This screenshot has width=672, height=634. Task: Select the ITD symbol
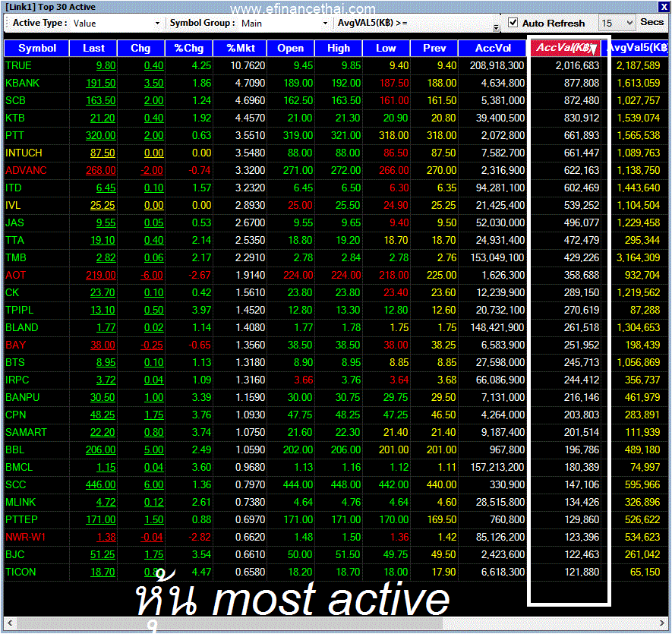[x=13, y=188]
